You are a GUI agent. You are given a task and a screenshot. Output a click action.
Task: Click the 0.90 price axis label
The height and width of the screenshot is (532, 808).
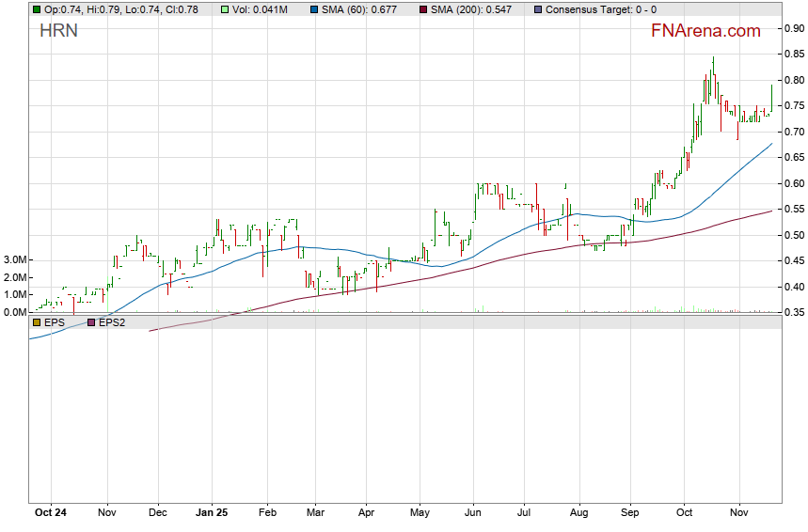(x=793, y=28)
